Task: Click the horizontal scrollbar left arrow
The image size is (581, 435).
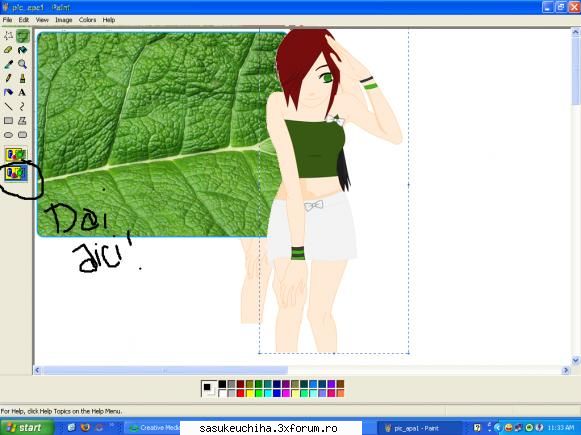Action: 37,370
